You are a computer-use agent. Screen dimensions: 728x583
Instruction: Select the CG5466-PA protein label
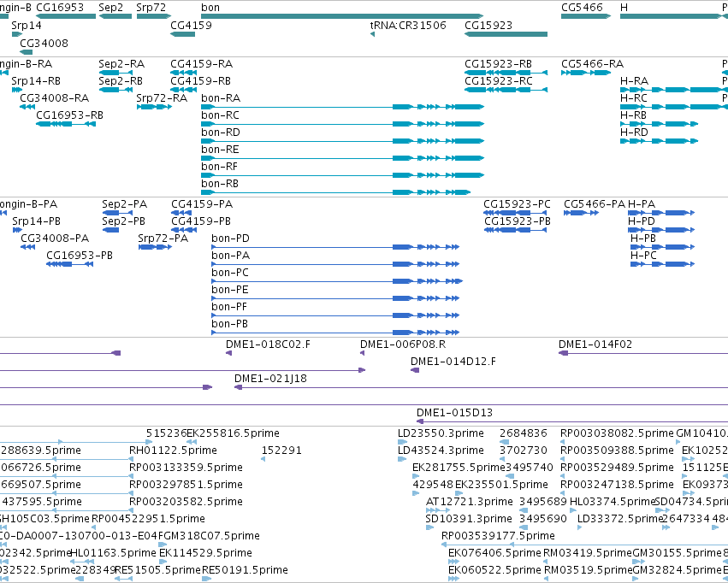point(595,204)
